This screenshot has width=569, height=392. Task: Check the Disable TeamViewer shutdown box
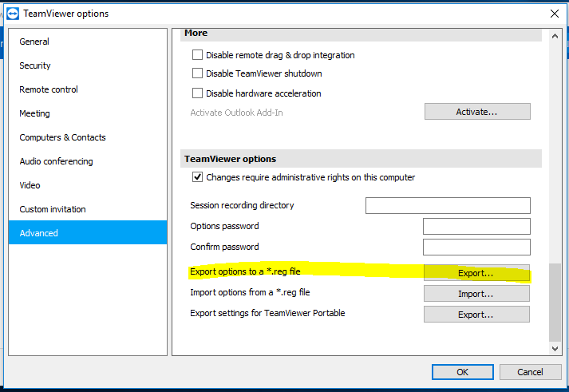[x=198, y=74]
